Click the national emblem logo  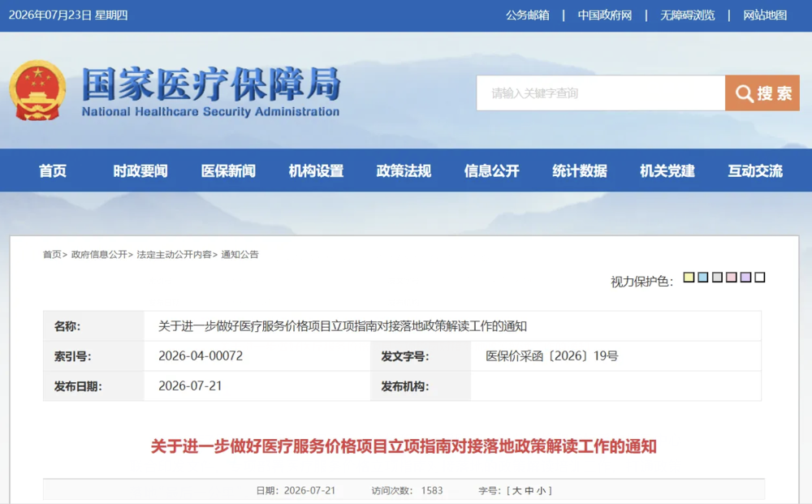(37, 91)
